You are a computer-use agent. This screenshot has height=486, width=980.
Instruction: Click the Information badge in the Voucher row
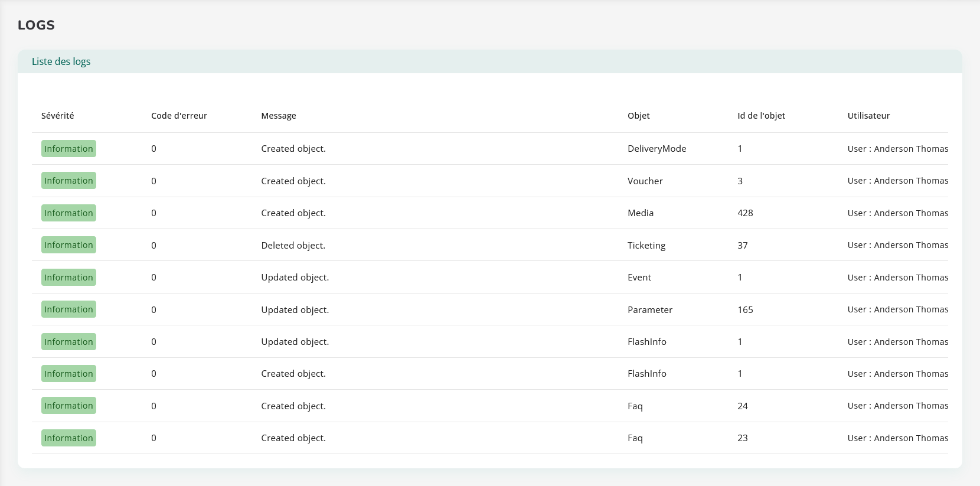pyautogui.click(x=68, y=181)
